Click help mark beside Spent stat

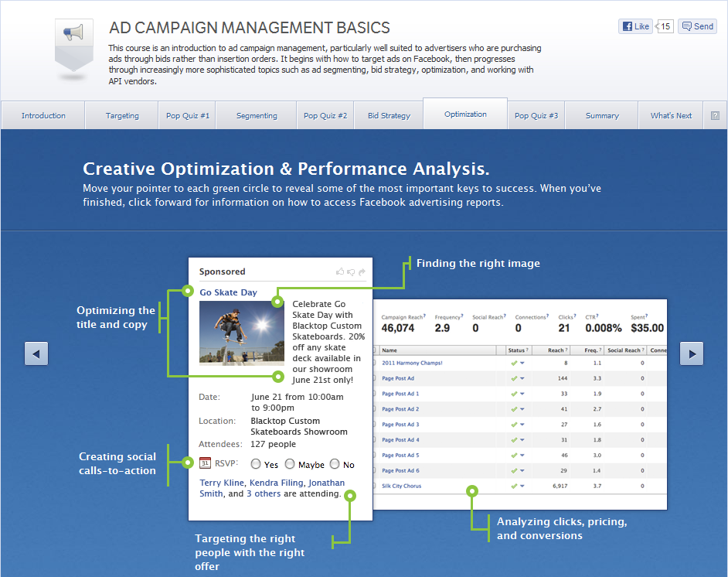coord(646,316)
